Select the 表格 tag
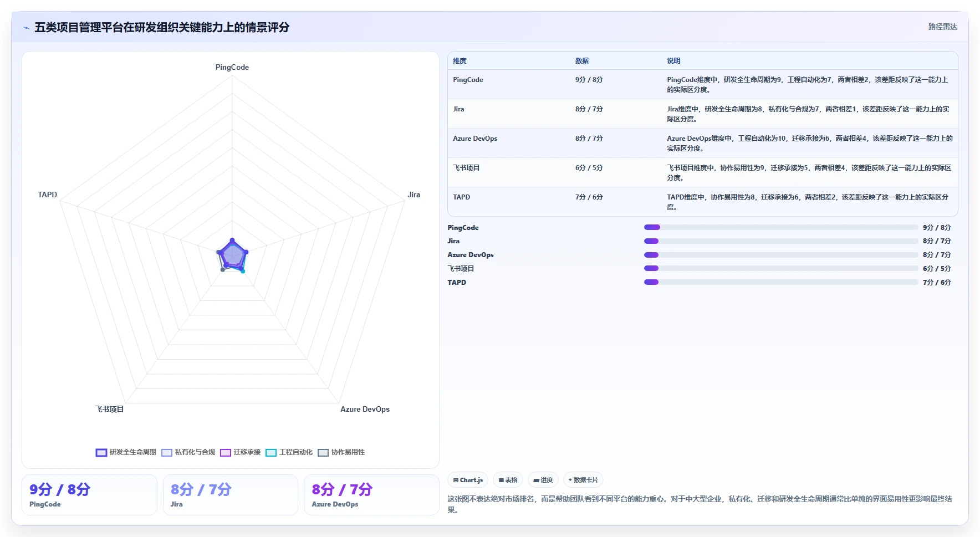 click(508, 480)
